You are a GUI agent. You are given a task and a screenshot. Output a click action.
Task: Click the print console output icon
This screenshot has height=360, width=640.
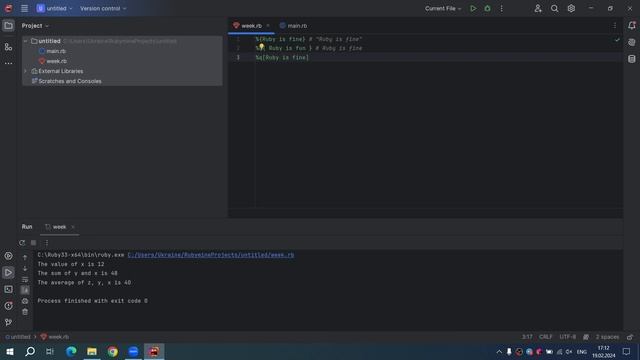(x=25, y=301)
